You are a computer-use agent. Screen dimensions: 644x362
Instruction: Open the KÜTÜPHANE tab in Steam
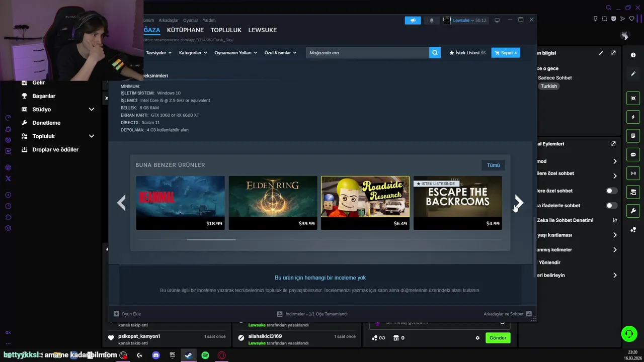[185, 30]
